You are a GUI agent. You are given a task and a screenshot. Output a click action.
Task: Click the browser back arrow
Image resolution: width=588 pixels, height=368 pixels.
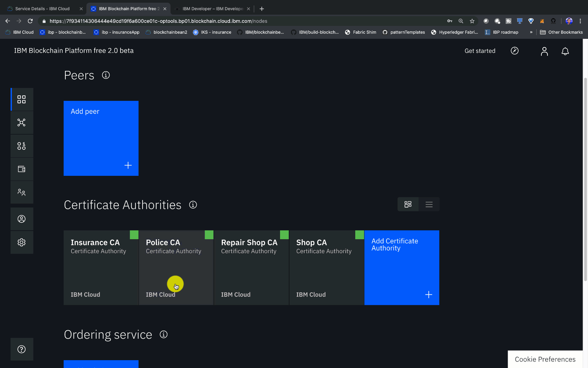click(7, 21)
